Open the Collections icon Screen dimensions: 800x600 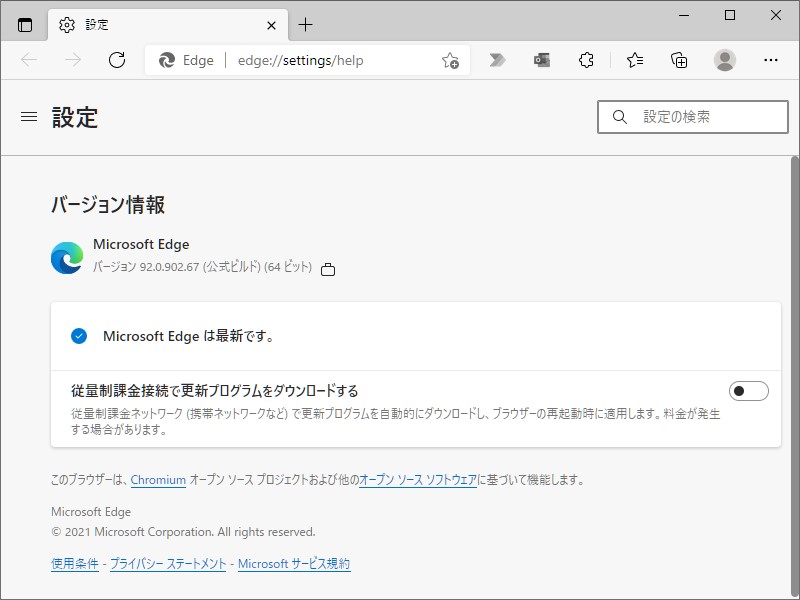679,60
